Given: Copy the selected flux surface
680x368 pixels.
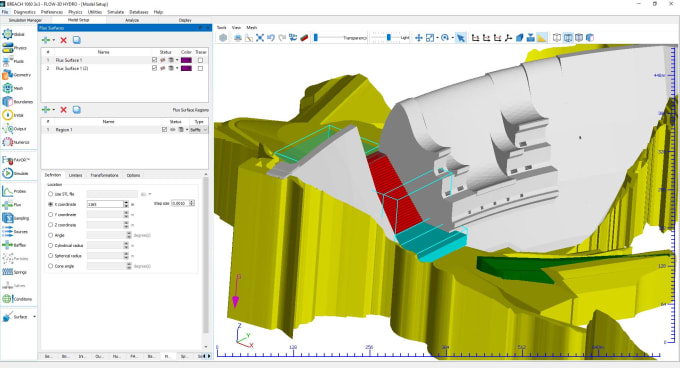Looking at the screenshot, I should (x=76, y=40).
